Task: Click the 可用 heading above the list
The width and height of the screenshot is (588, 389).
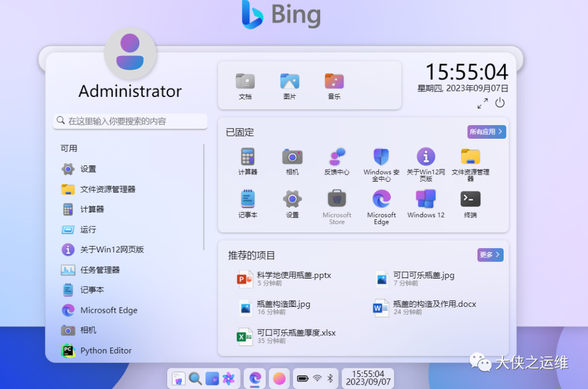Action: (69, 149)
